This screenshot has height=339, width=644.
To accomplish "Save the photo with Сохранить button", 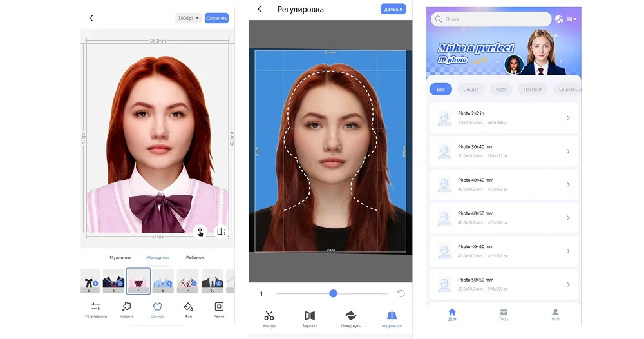I will (216, 18).
